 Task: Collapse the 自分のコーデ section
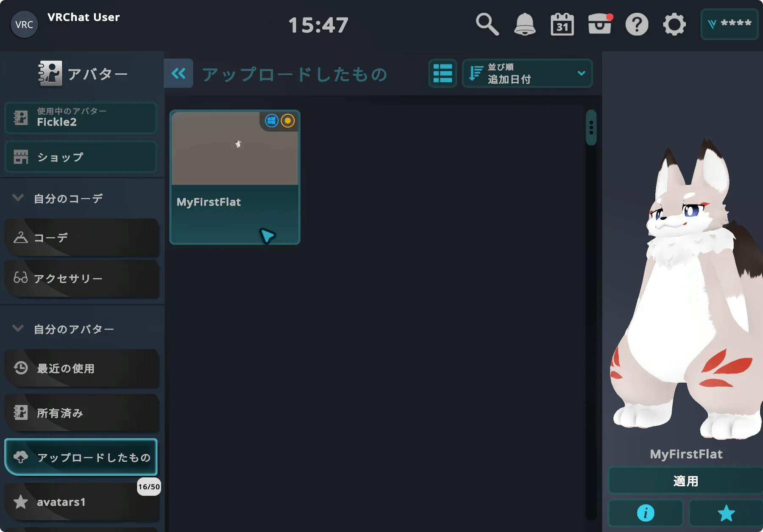[x=18, y=198]
